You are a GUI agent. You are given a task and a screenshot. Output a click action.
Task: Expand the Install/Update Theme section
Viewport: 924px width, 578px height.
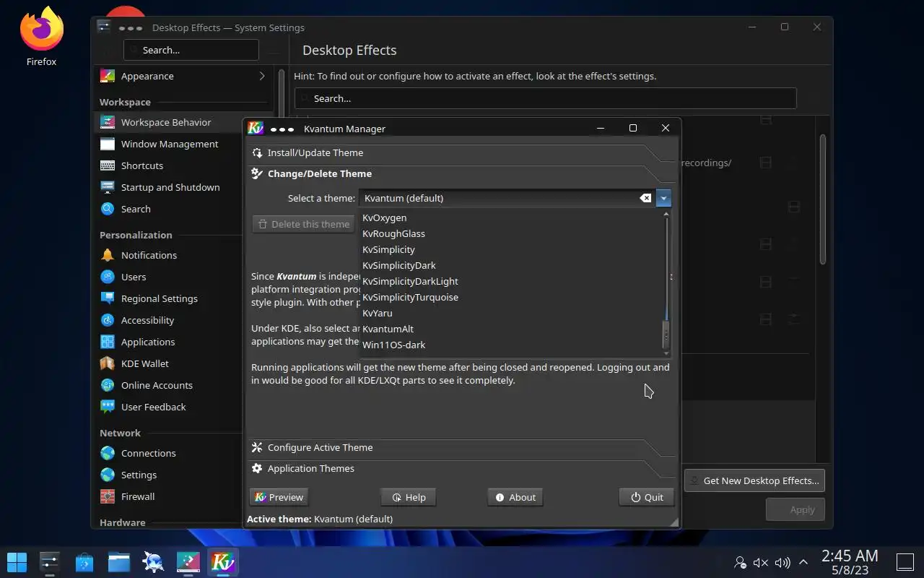point(462,152)
